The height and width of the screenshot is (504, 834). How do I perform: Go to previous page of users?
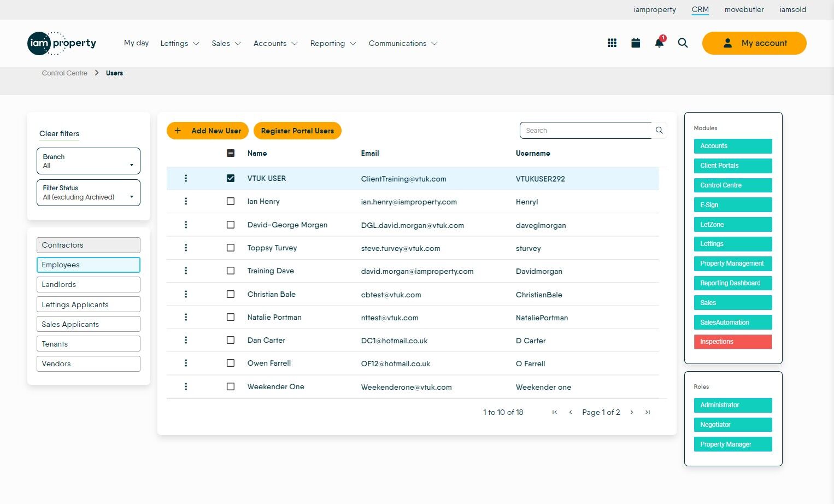point(571,412)
